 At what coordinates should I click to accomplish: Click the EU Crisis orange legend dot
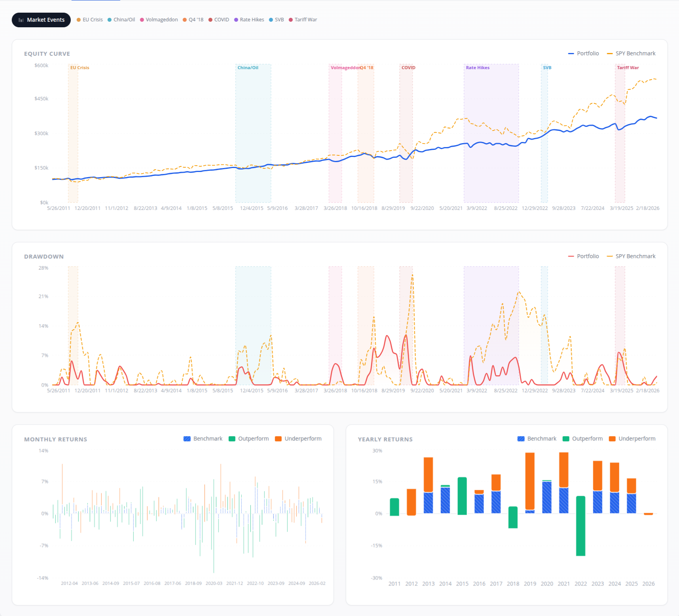[x=79, y=20]
